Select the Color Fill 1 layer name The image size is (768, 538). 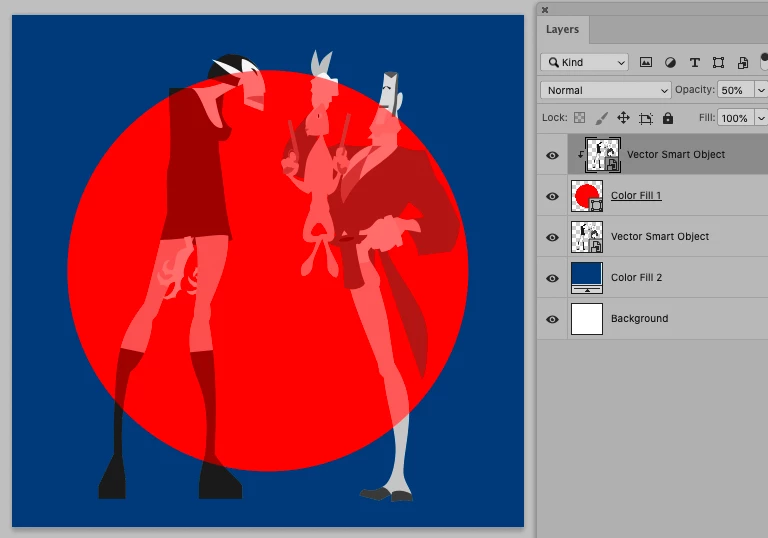click(x=636, y=196)
